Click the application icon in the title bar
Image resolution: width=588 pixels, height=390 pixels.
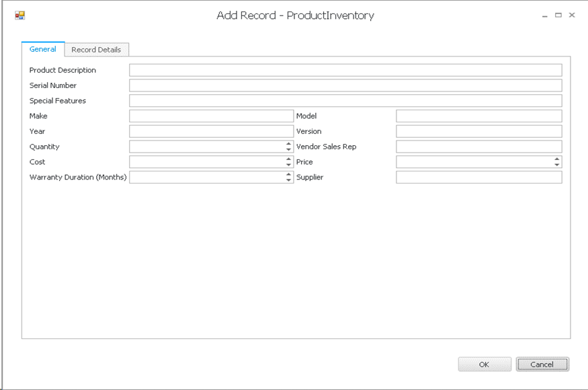[19, 15]
